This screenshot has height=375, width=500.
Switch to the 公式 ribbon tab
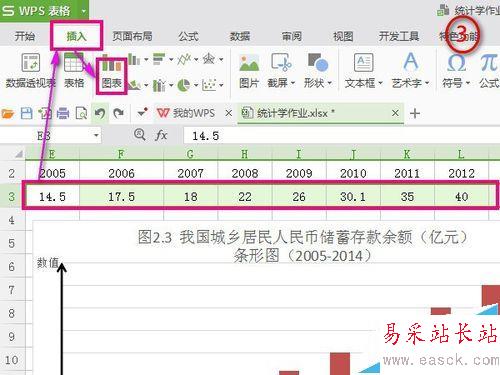pyautogui.click(x=188, y=36)
